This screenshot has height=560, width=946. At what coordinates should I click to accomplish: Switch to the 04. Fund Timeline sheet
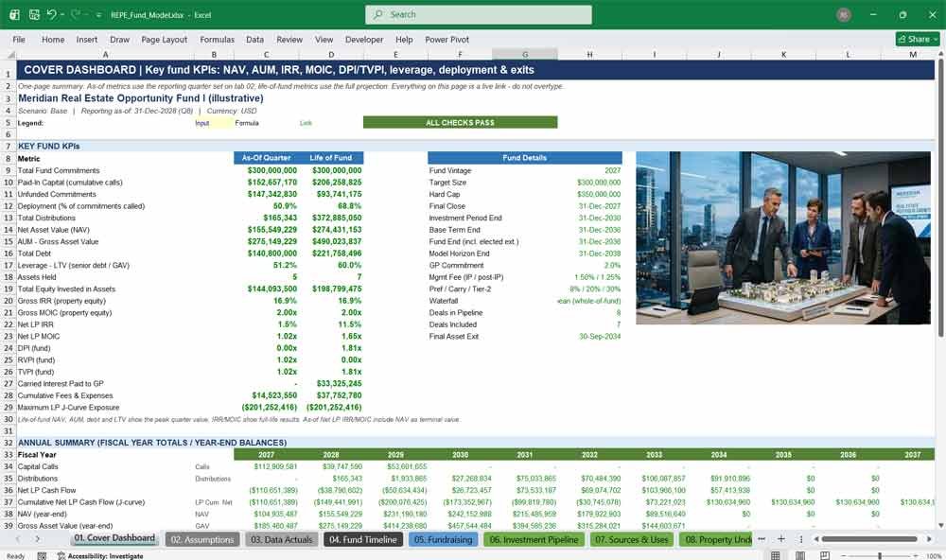[362, 539]
